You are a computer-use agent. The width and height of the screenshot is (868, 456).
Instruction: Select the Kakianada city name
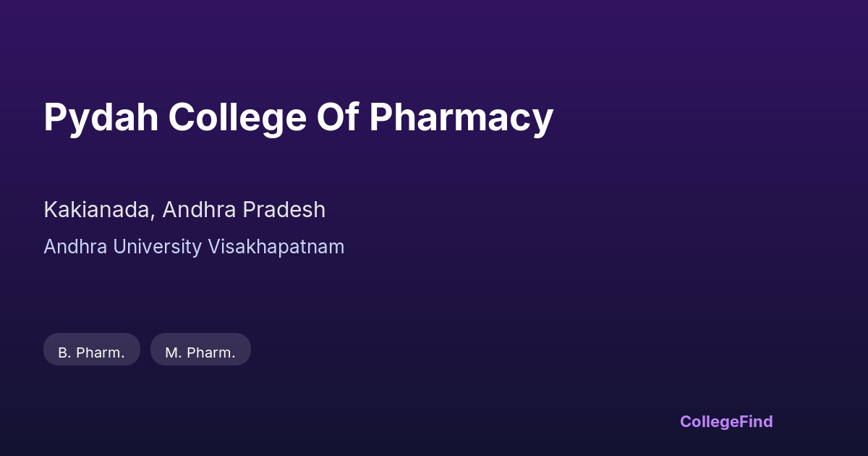[98, 210]
